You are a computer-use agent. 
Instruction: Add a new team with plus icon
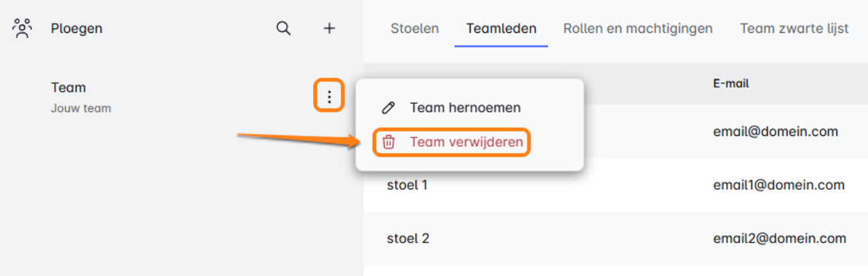tap(329, 28)
